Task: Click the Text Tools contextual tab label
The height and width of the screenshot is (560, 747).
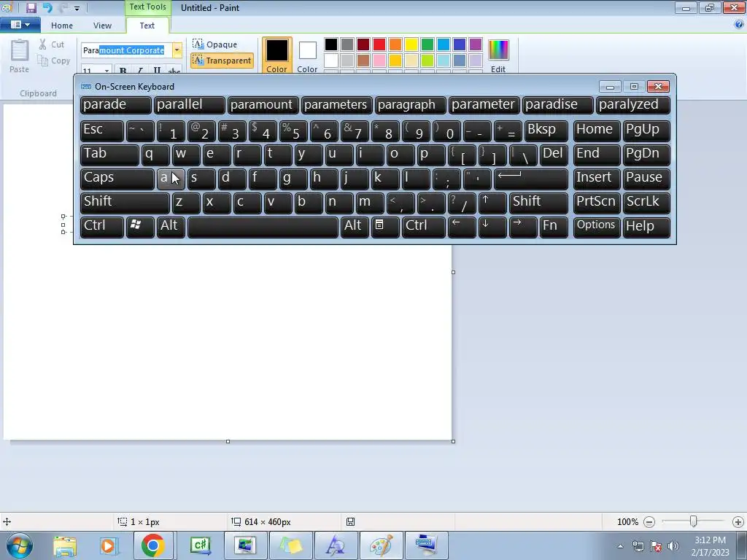Action: pyautogui.click(x=147, y=7)
